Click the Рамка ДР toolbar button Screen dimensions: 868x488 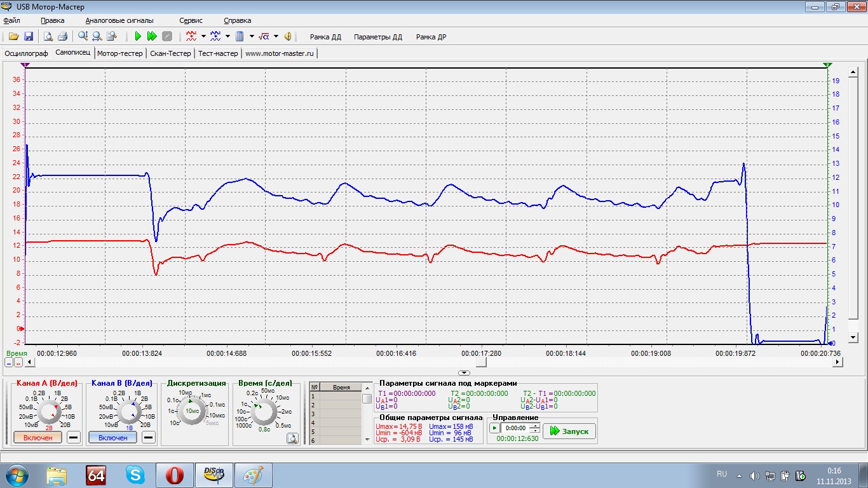click(x=431, y=37)
